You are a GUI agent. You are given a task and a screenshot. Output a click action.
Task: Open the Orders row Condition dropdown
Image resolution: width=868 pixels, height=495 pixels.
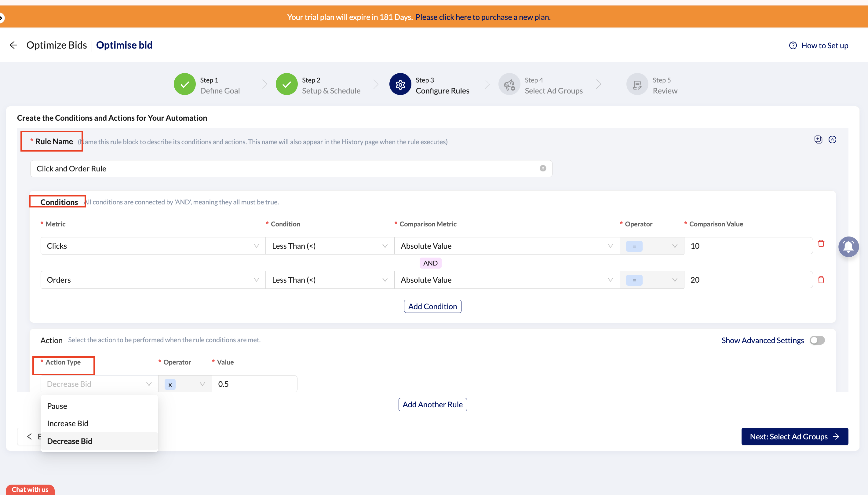click(x=330, y=280)
